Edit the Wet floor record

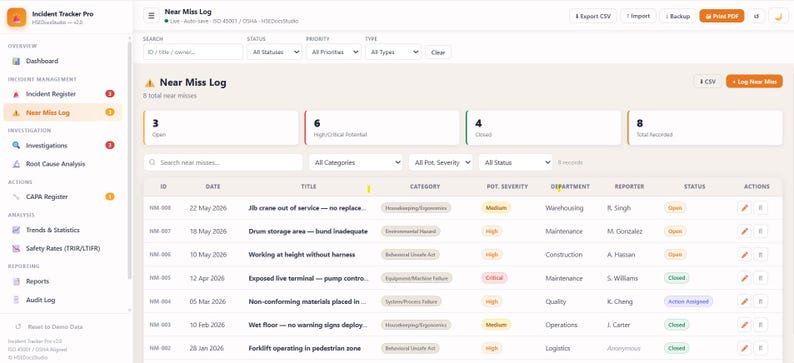744,325
